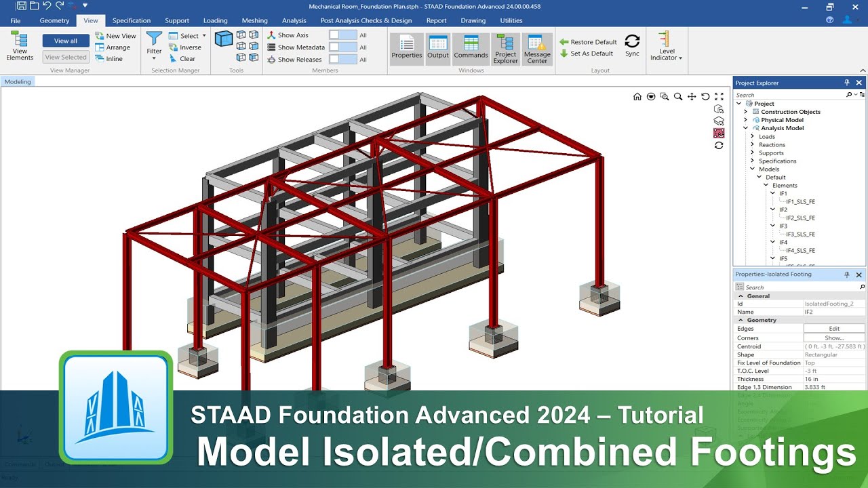
Task: Click the pink highlighted viewport tool icon
Action: click(719, 133)
